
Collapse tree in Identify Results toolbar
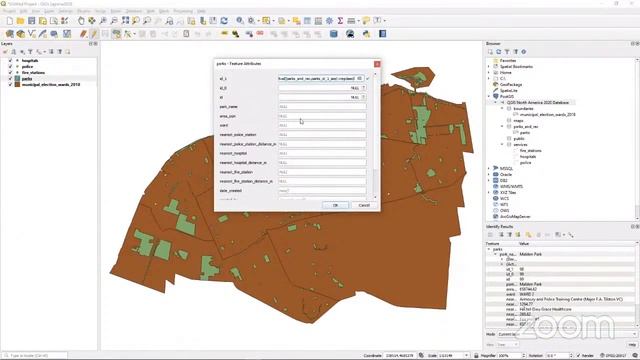[509, 235]
